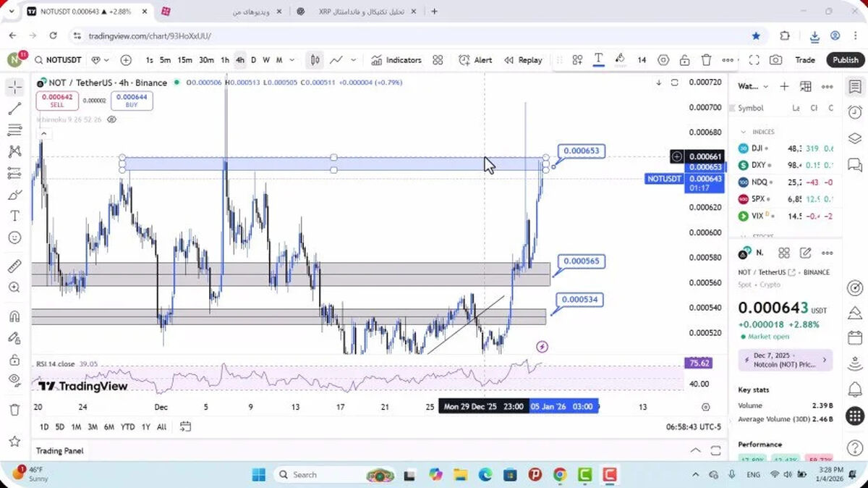Select the trend line drawing tool
Viewport: 868px width, 488px height.
click(14, 109)
